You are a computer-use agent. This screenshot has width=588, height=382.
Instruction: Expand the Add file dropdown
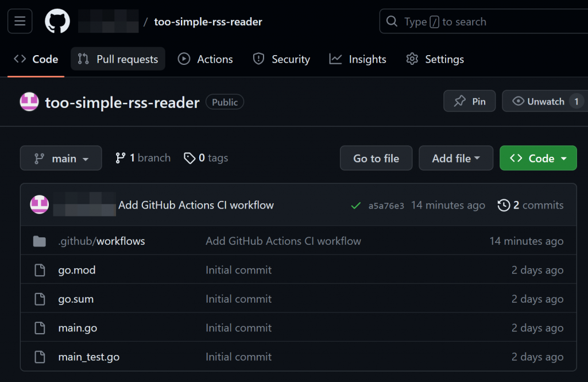[456, 158]
